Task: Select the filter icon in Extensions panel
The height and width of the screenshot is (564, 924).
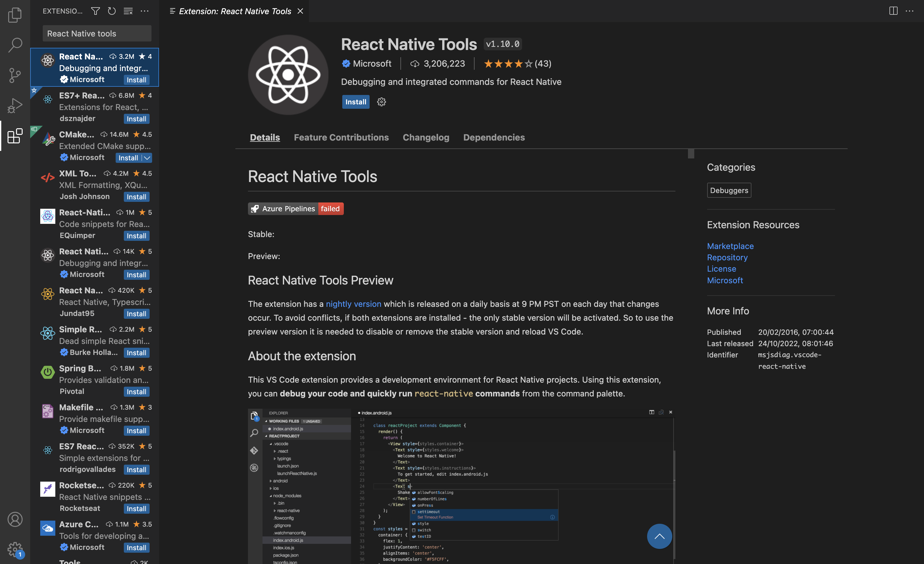Action: (96, 11)
